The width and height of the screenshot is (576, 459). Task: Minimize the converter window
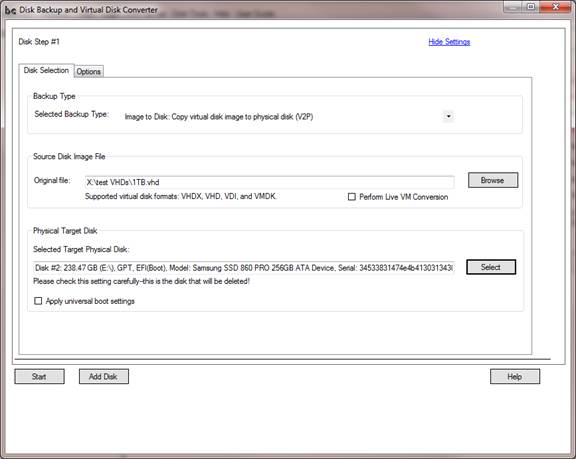point(513,7)
